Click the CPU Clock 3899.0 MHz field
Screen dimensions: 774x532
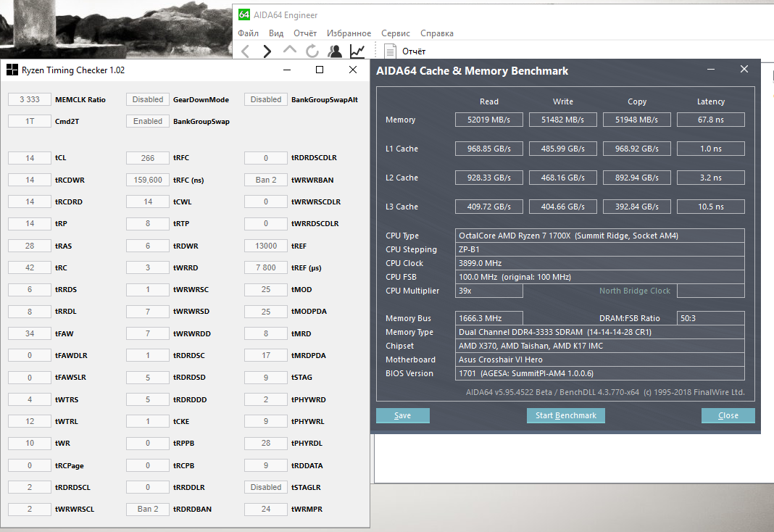(x=600, y=263)
